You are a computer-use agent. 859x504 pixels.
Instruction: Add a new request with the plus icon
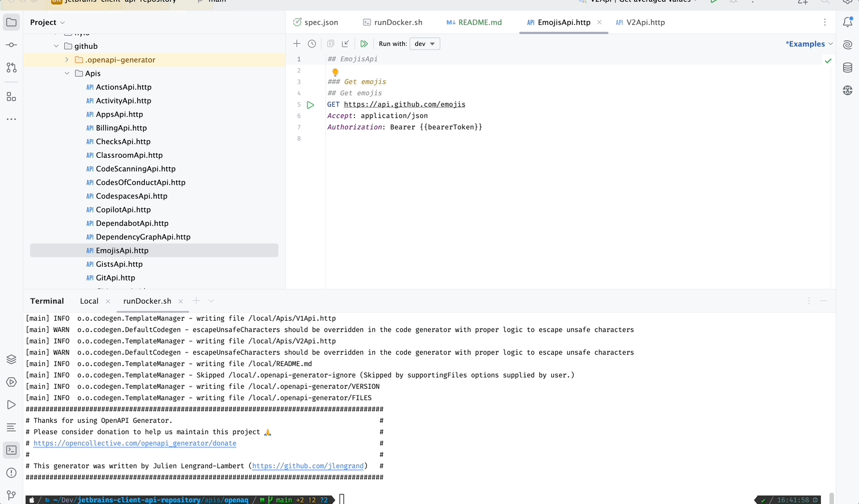pos(297,43)
